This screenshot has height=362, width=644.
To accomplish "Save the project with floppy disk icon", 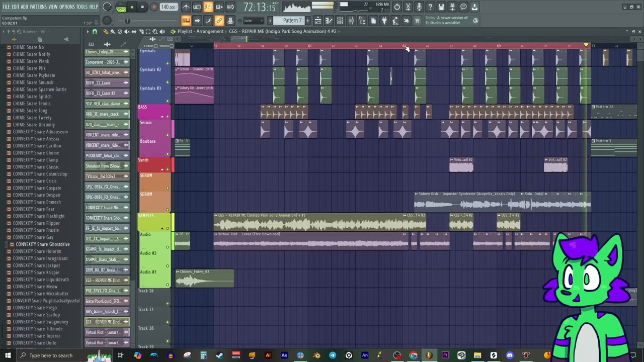I will (441, 7).
